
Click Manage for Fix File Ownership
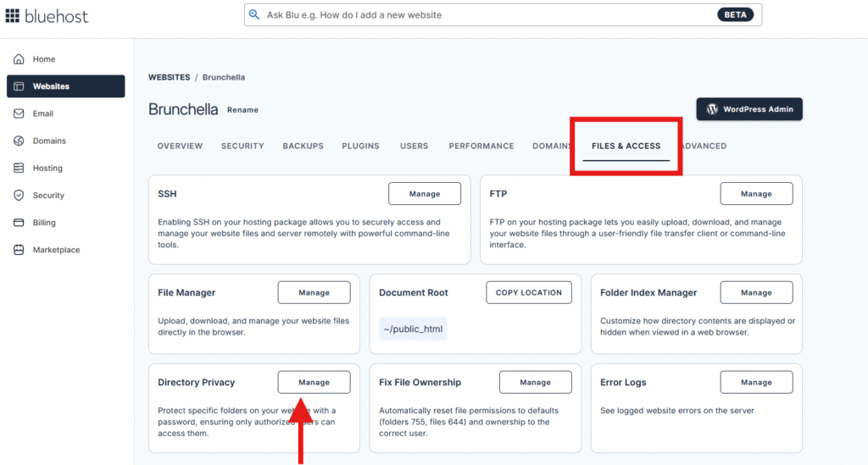click(536, 382)
